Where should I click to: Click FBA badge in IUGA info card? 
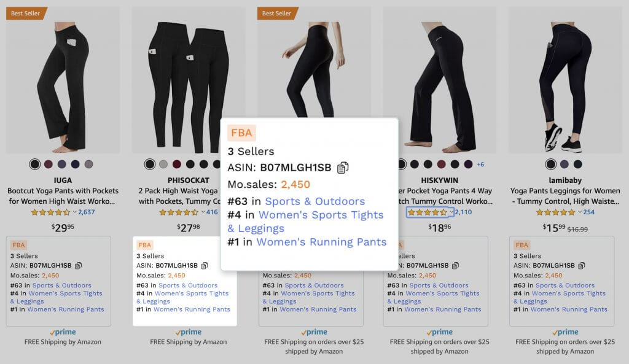(x=18, y=245)
